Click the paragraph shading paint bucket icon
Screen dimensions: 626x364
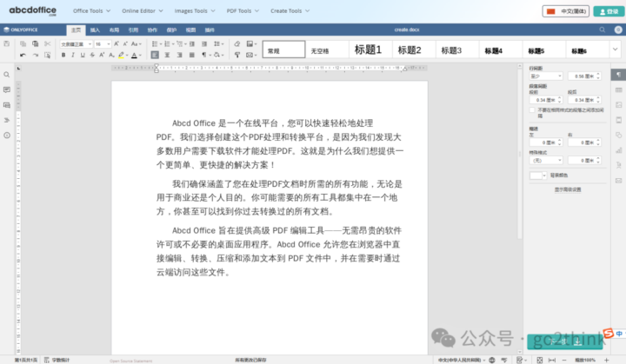click(216, 55)
